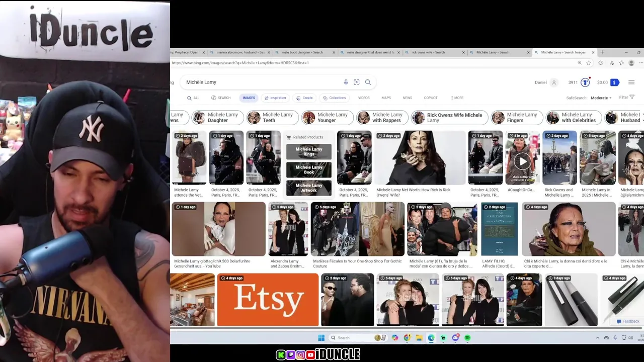Play the #CaughtOnCa video thumbnail

[x=522, y=161]
